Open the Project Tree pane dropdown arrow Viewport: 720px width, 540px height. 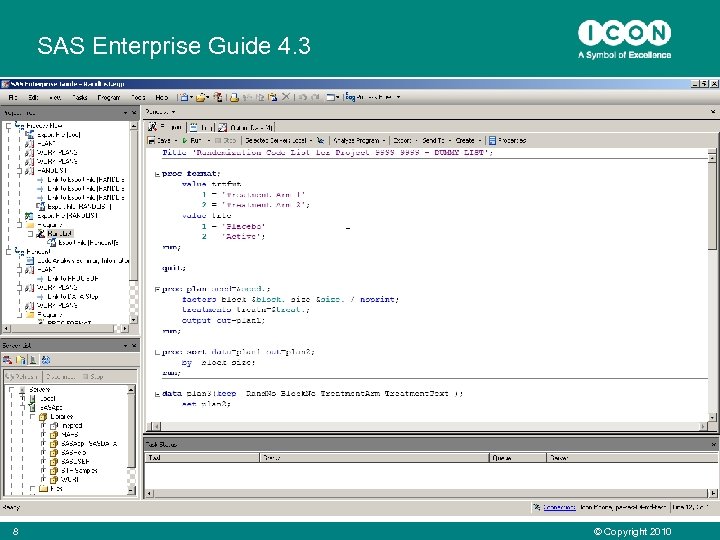(125, 112)
